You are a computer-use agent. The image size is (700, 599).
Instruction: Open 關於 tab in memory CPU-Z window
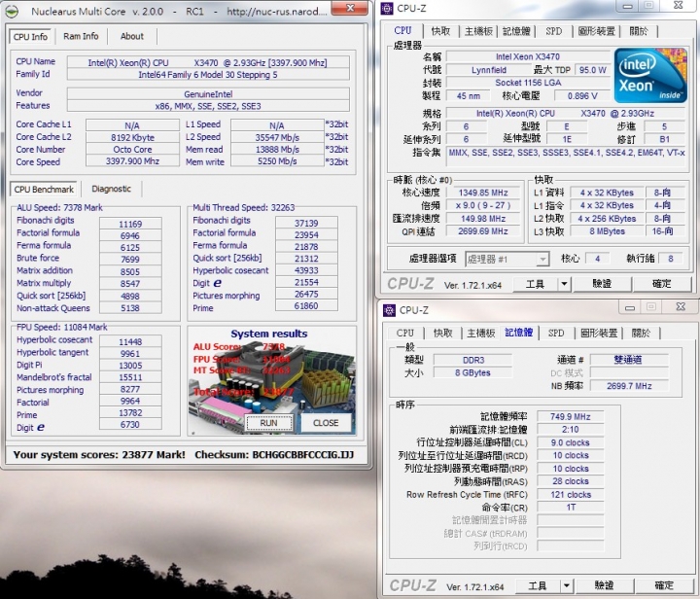641,333
